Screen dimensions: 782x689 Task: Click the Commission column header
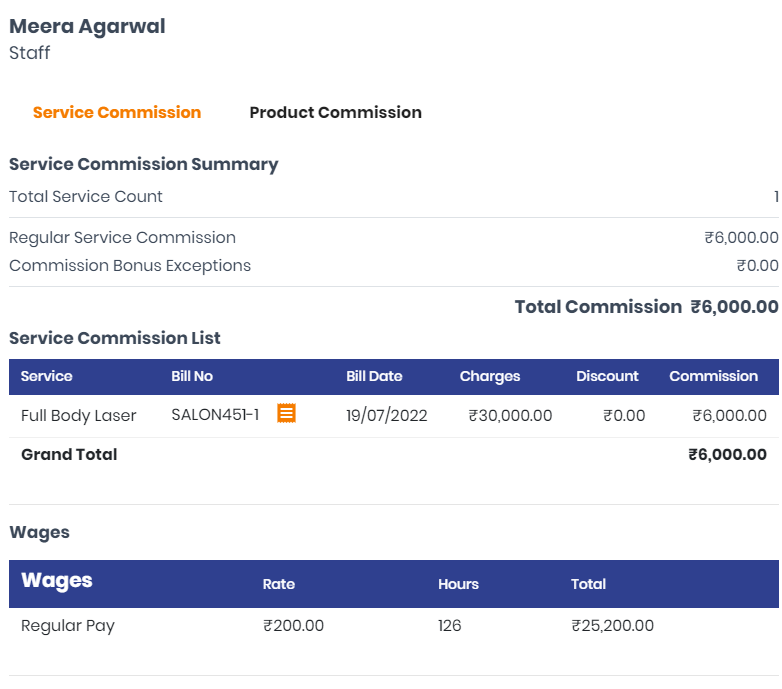713,376
